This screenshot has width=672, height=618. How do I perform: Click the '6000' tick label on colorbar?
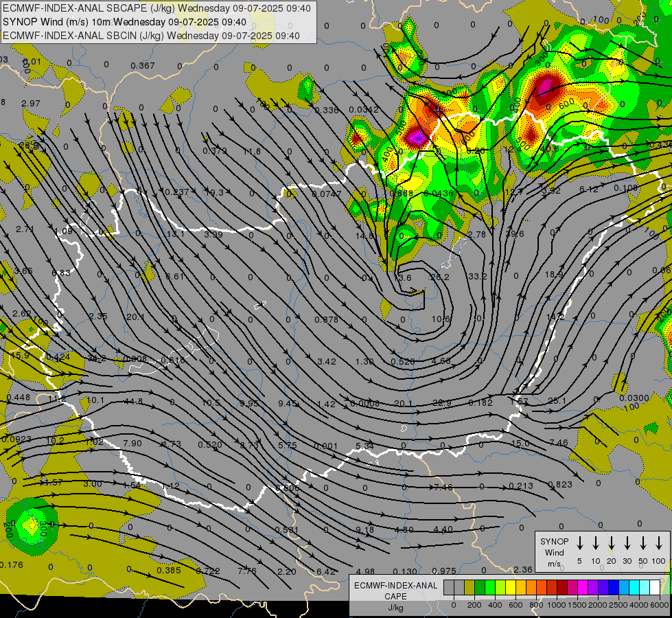click(x=660, y=605)
